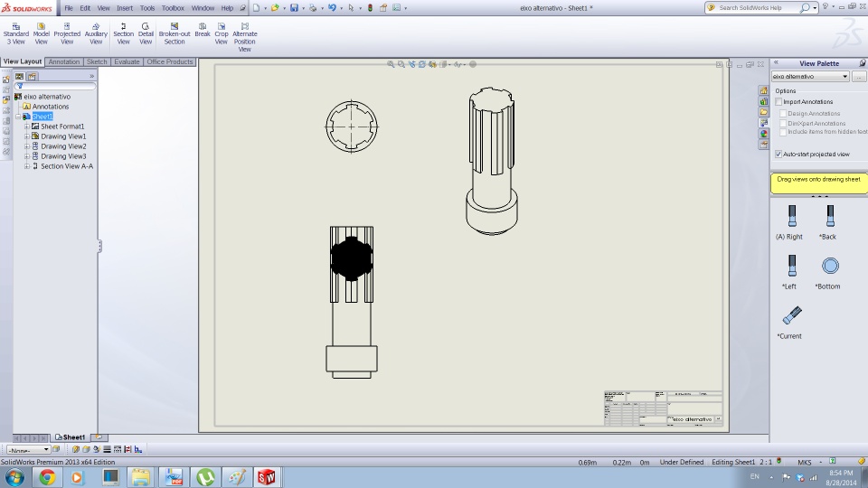This screenshot has height=488, width=868.
Task: Expand Section View A-A node
Action: tap(27, 166)
